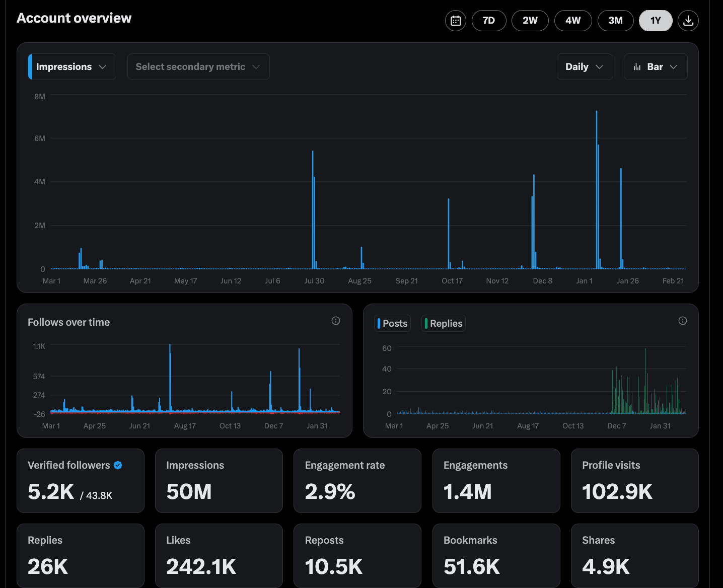This screenshot has width=723, height=588.
Task: Select the Bookmarks stat card
Action: tap(496, 555)
